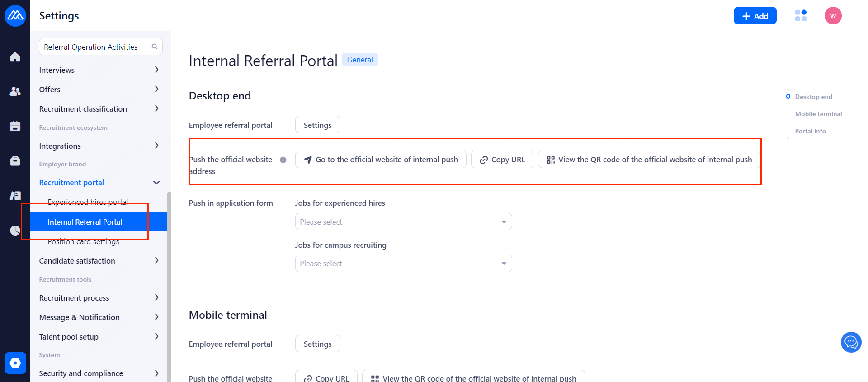868x382 pixels.
Task: Click the info icon beside website address
Action: tap(283, 160)
